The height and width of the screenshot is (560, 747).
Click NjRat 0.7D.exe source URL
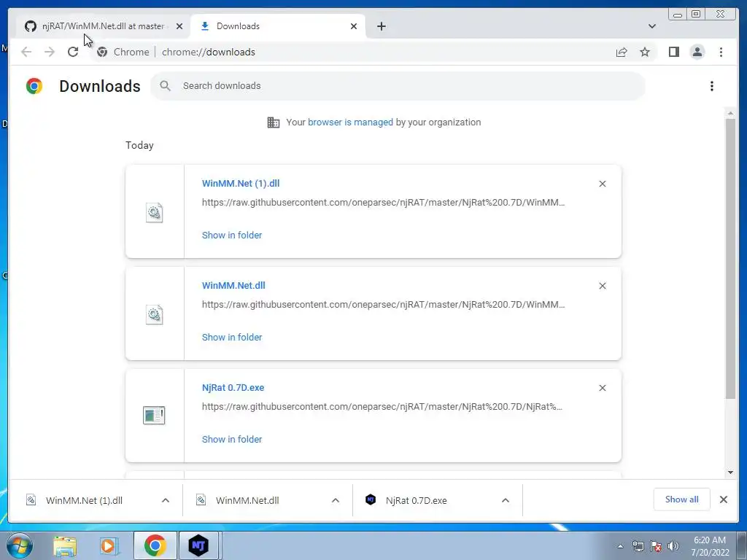coord(382,407)
